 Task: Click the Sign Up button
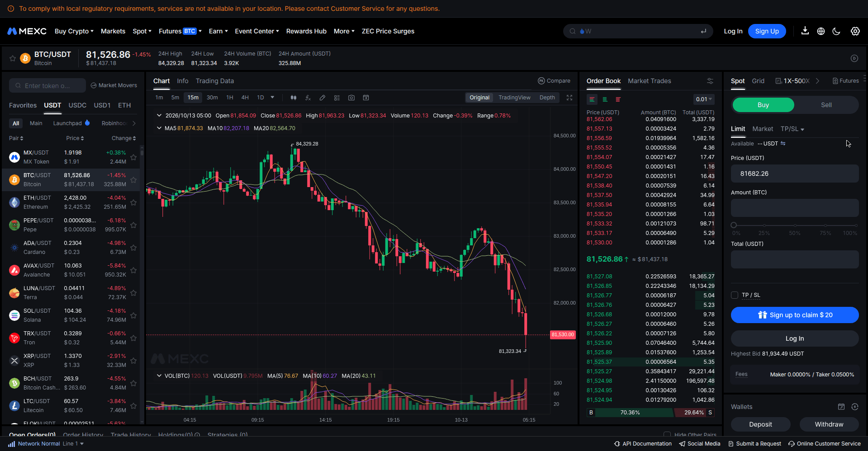click(767, 31)
